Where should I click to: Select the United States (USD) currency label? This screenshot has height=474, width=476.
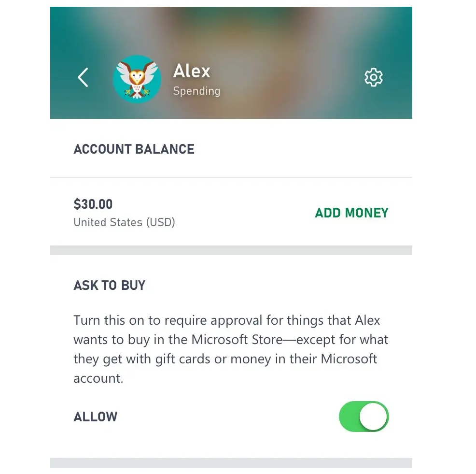(124, 222)
